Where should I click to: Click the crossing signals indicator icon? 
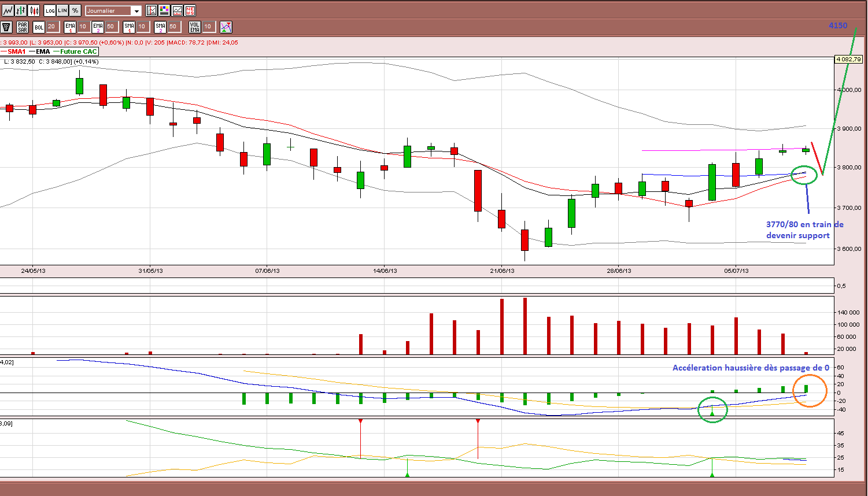click(x=226, y=27)
